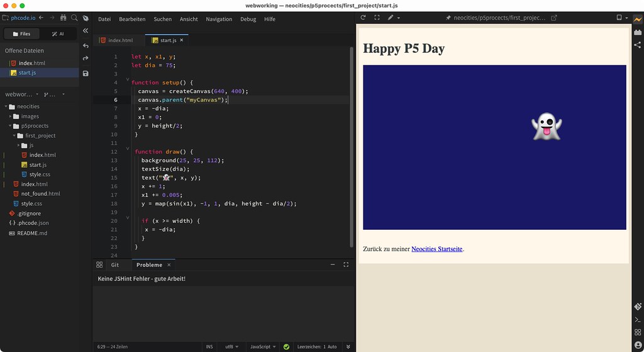
Task: Open the profile account icon
Action: pyautogui.click(x=638, y=345)
